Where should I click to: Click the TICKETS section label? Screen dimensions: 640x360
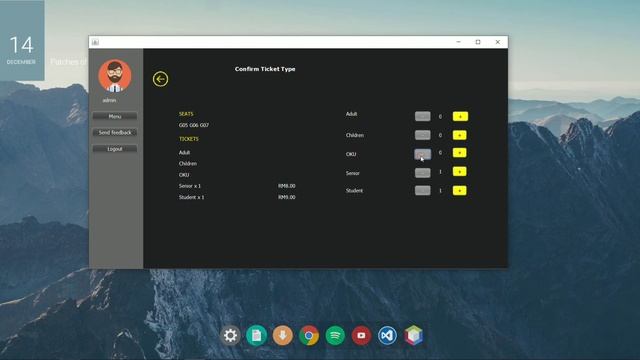pyautogui.click(x=189, y=139)
